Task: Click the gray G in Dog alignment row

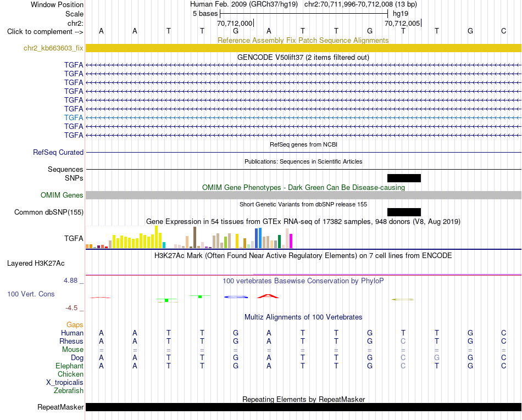Action: [437, 357]
